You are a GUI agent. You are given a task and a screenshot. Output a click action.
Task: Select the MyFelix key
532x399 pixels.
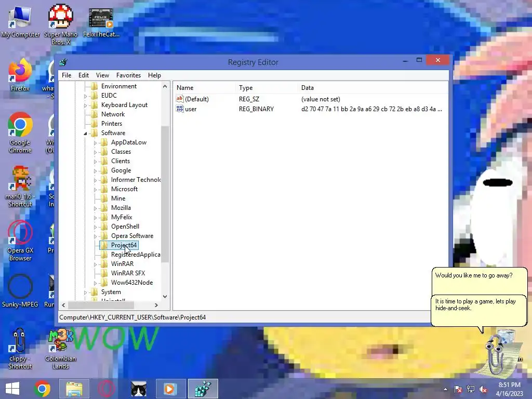[122, 217]
